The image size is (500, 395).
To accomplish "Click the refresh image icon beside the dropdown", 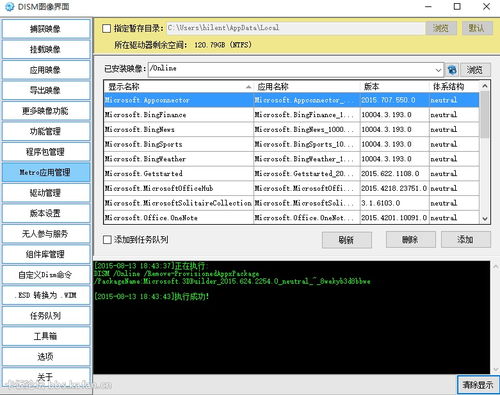I will pyautogui.click(x=452, y=70).
